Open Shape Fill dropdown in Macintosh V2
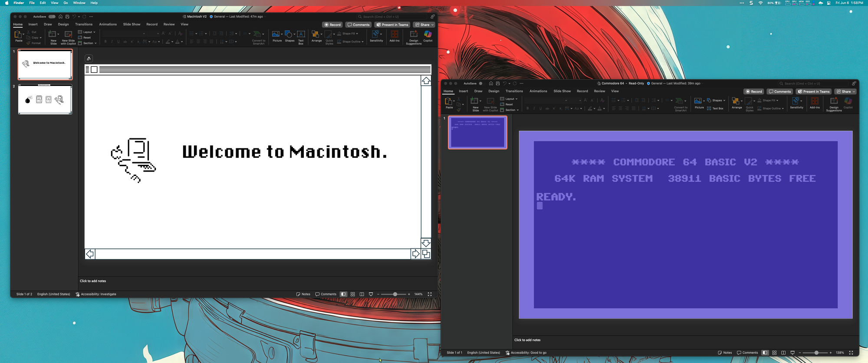The image size is (868, 363). coord(348,33)
